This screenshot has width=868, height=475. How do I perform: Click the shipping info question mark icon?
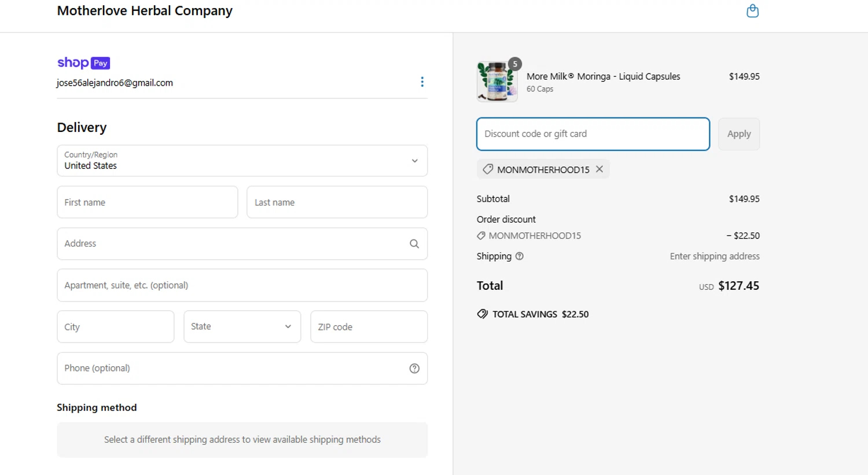click(519, 256)
